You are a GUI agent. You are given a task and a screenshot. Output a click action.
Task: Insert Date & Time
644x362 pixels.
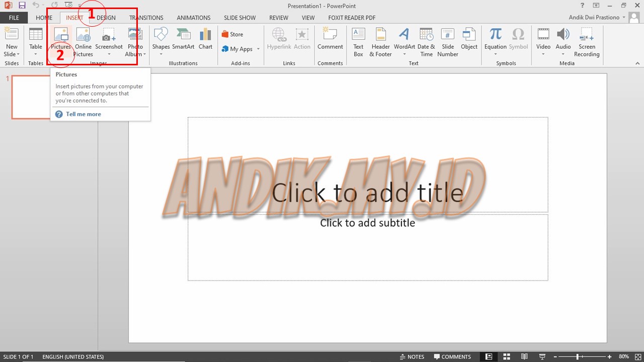tap(426, 42)
